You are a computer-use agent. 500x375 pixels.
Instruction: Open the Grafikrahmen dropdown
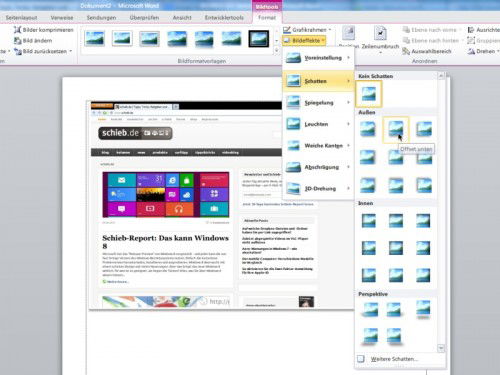pos(307,30)
